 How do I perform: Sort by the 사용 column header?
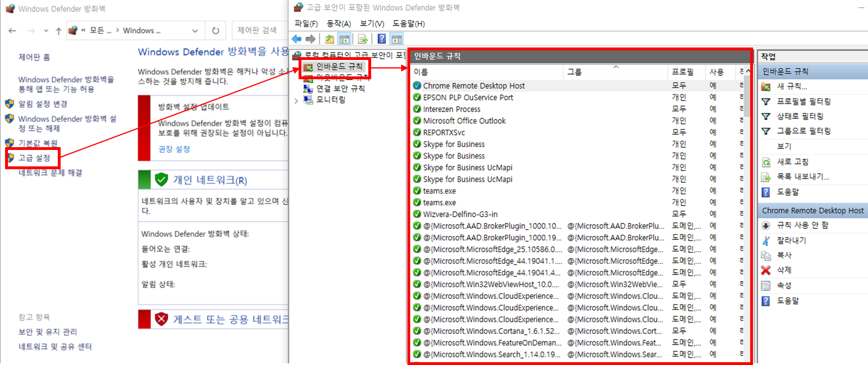[x=720, y=72]
